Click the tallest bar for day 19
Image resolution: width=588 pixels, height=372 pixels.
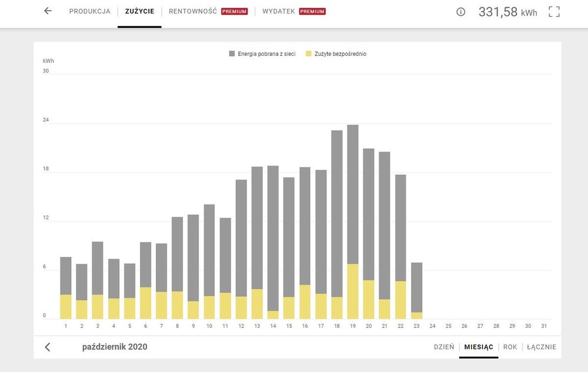click(x=353, y=194)
